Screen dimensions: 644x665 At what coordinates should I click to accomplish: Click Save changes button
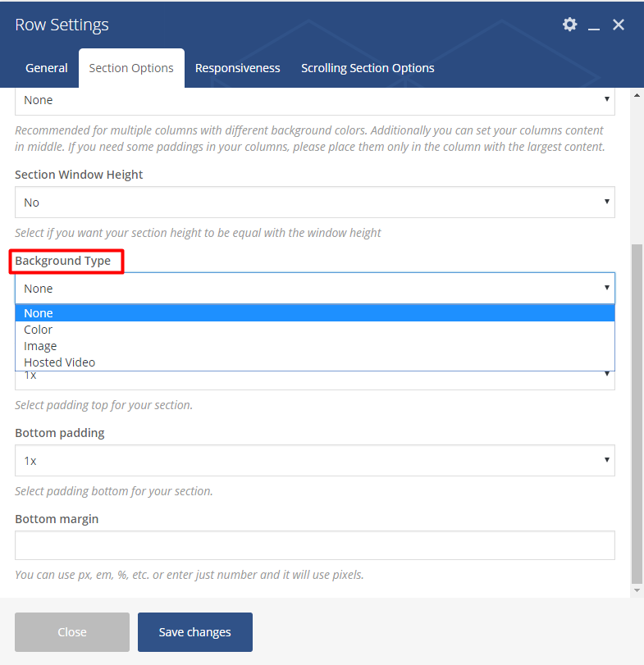point(195,632)
